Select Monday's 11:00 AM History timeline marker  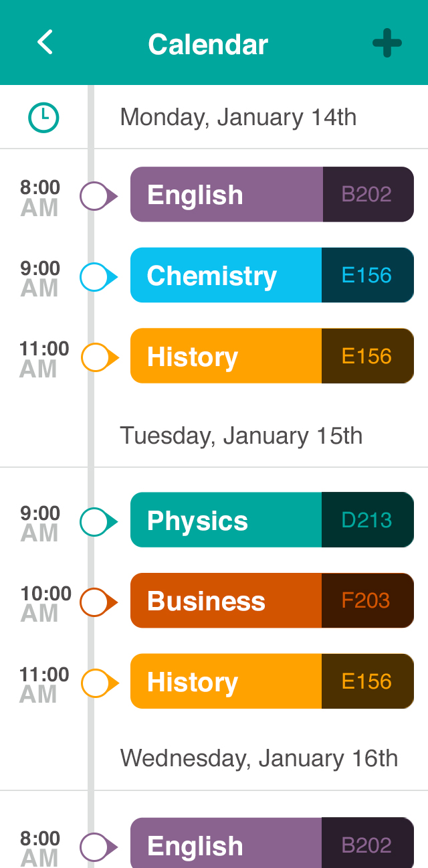97,357
